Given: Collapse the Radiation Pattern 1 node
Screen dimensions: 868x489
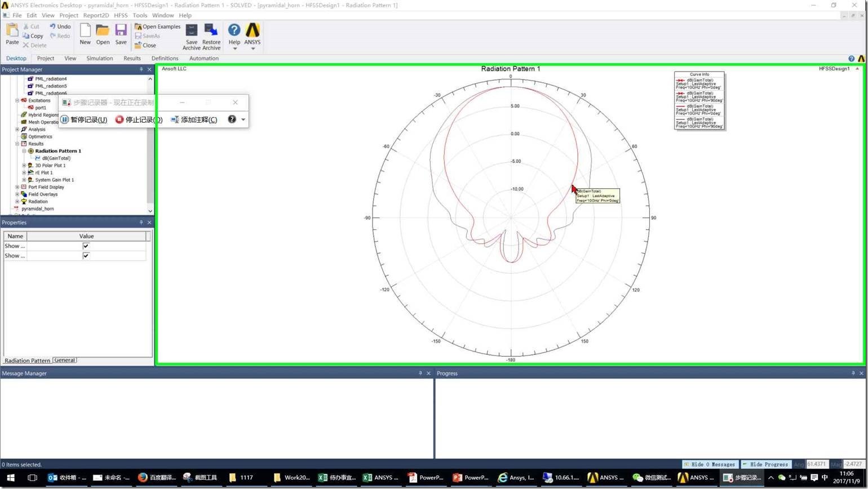Looking at the screenshot, I should tap(24, 151).
